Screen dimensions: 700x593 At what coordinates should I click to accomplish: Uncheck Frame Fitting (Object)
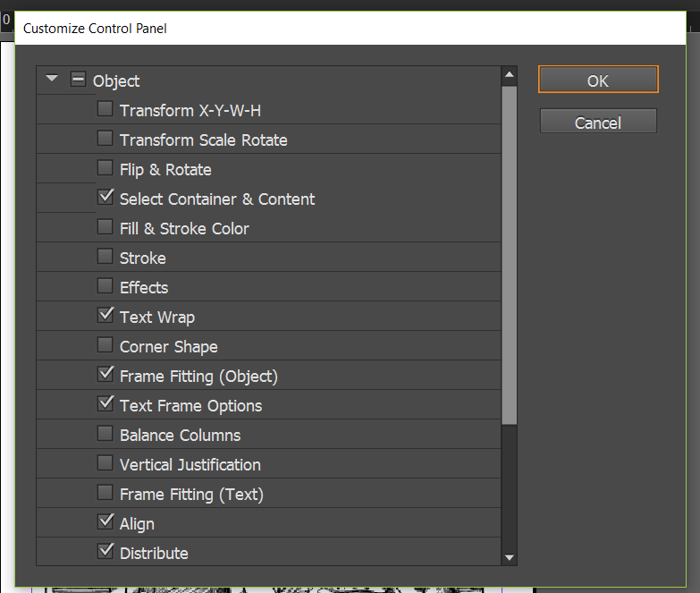(105, 375)
